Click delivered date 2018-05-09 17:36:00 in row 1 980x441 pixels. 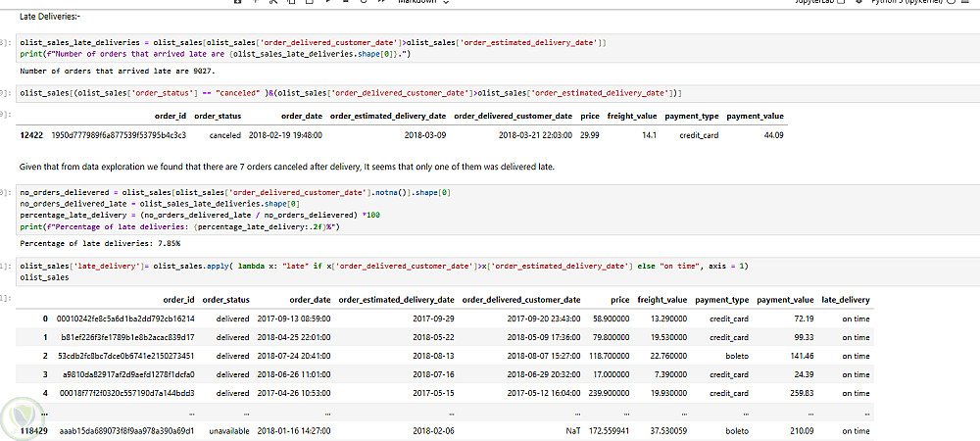pos(544,337)
